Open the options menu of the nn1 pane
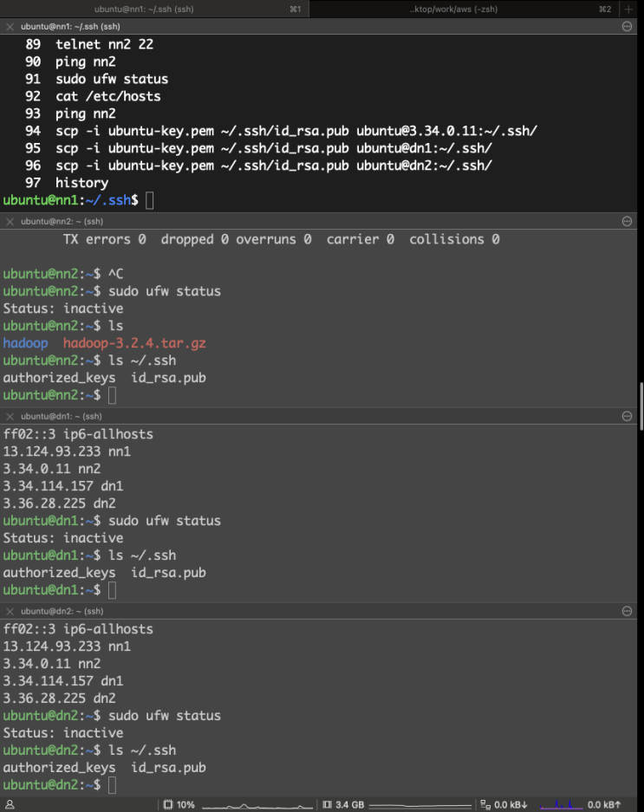The height and width of the screenshot is (812, 644). point(627,26)
